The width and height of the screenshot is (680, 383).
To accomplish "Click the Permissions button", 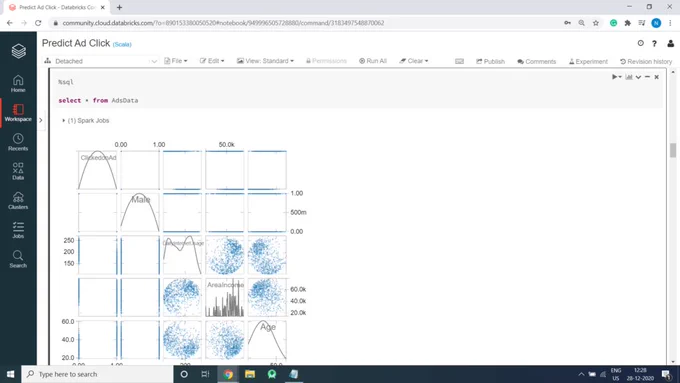I will click(326, 61).
